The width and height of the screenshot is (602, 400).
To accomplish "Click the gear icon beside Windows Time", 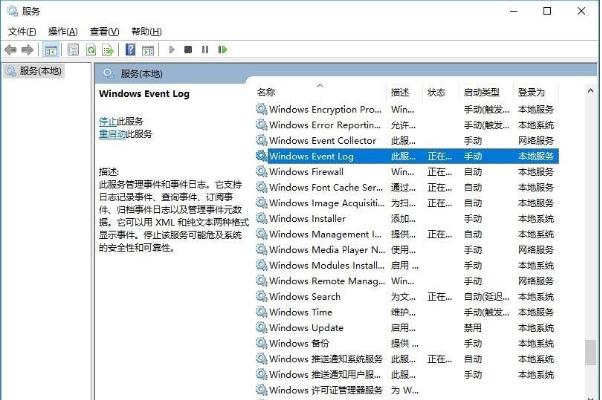I will pyautogui.click(x=261, y=312).
